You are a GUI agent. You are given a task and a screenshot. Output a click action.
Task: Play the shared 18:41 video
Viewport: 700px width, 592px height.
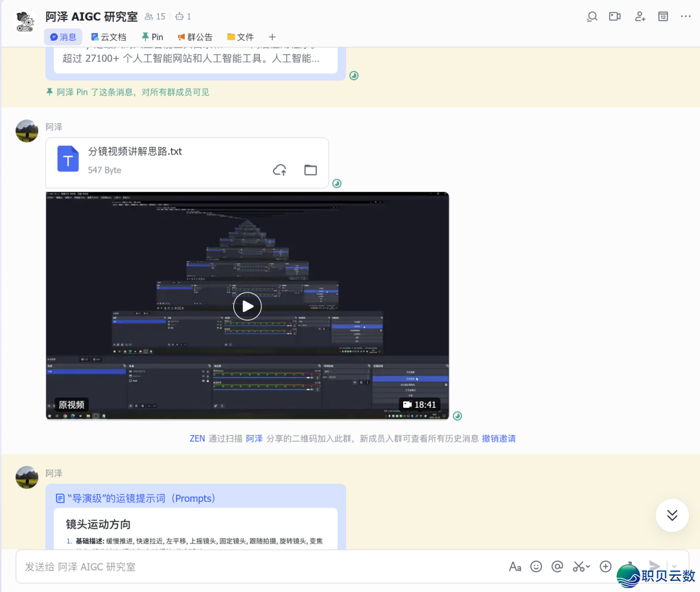tap(247, 305)
